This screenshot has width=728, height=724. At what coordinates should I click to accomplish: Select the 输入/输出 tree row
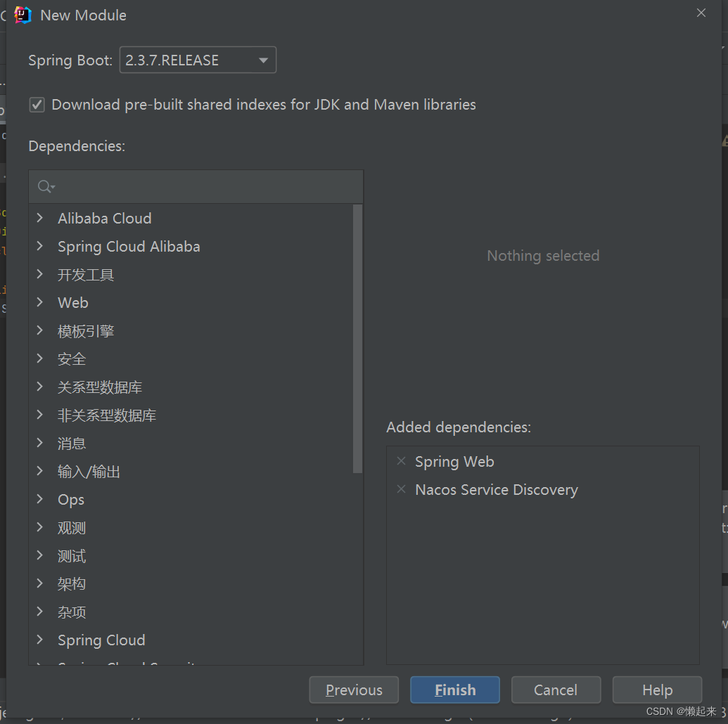(x=191, y=472)
